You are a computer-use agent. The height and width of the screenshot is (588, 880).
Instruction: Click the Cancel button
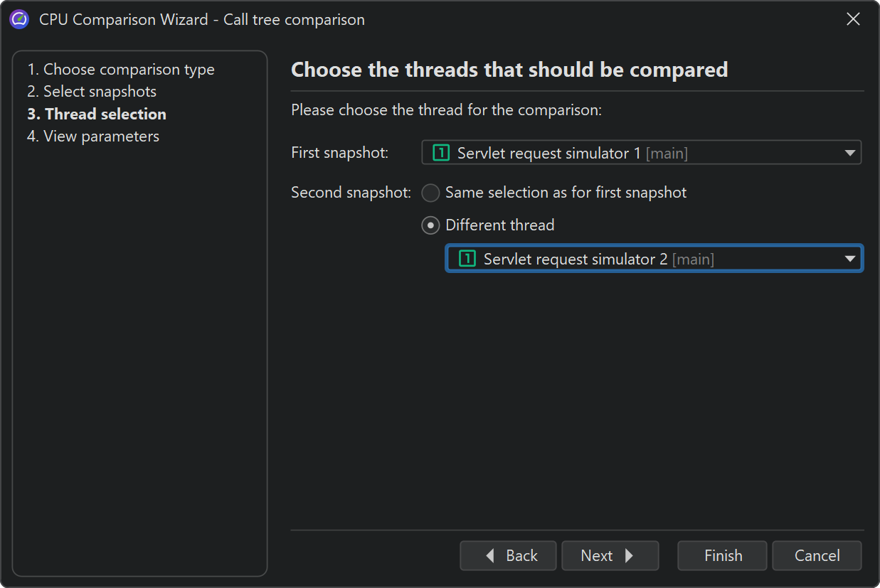817,556
